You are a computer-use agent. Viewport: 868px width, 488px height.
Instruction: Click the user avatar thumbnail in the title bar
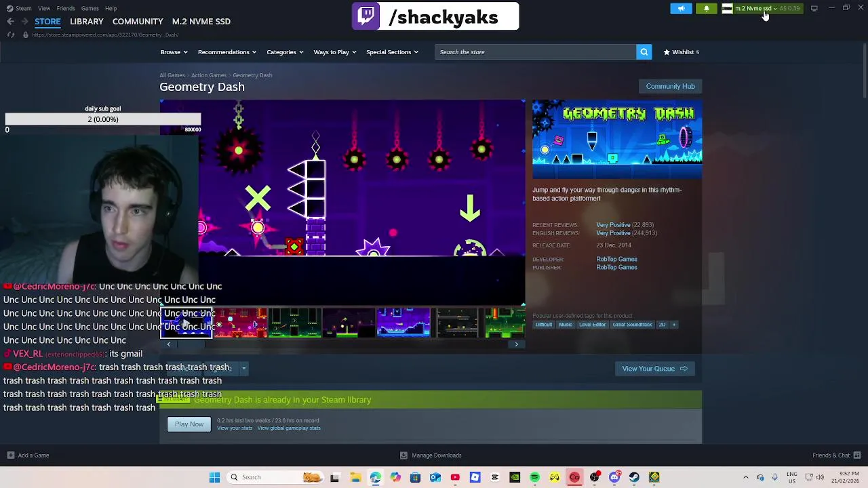727,8
